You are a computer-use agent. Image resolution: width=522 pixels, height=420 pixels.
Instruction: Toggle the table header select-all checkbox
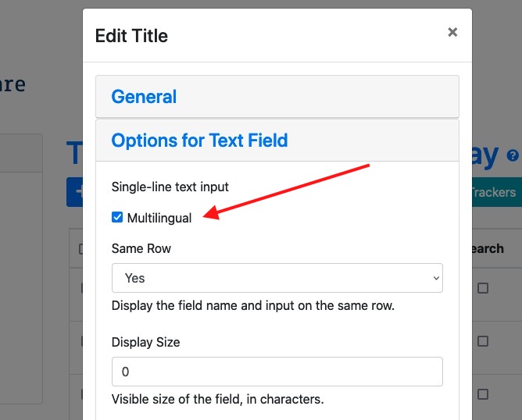click(x=81, y=249)
